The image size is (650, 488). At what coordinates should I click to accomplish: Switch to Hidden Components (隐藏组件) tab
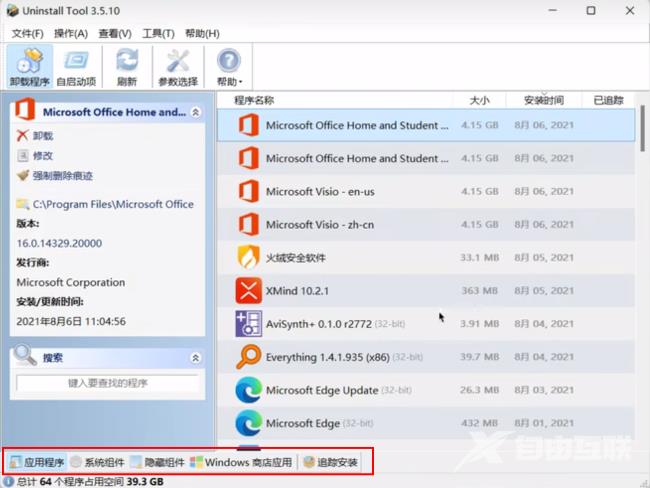coord(158,462)
